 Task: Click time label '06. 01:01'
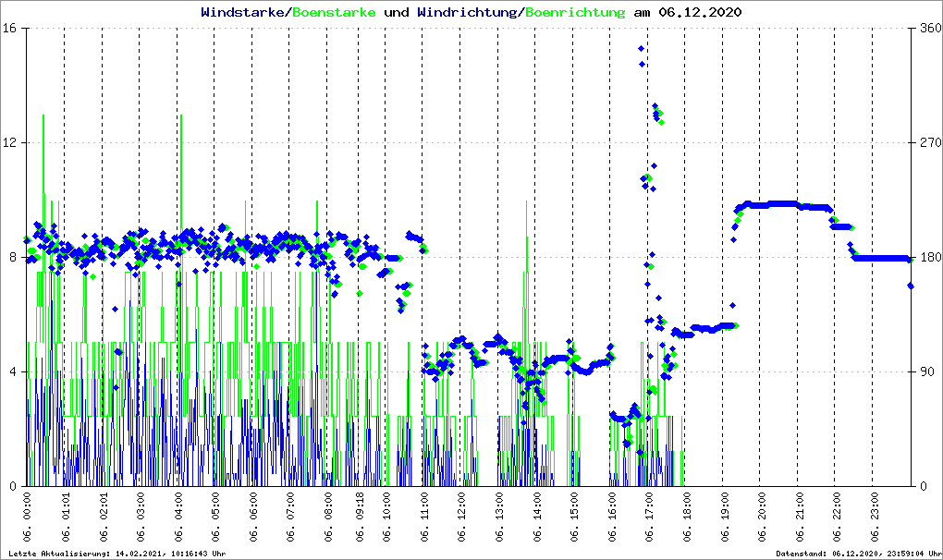65,517
